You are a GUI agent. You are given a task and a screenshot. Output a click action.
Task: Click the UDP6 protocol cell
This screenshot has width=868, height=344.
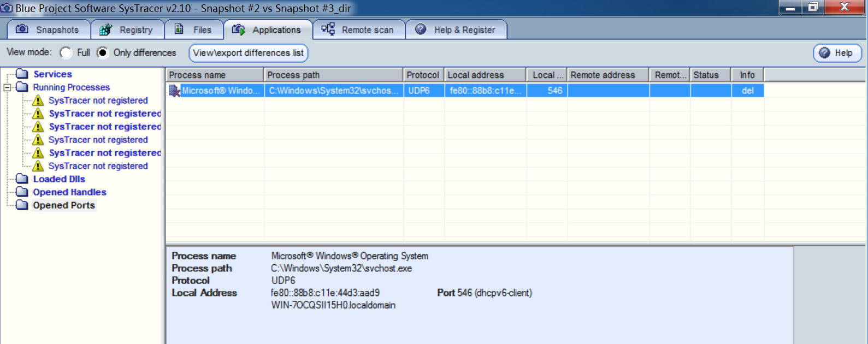click(x=424, y=91)
